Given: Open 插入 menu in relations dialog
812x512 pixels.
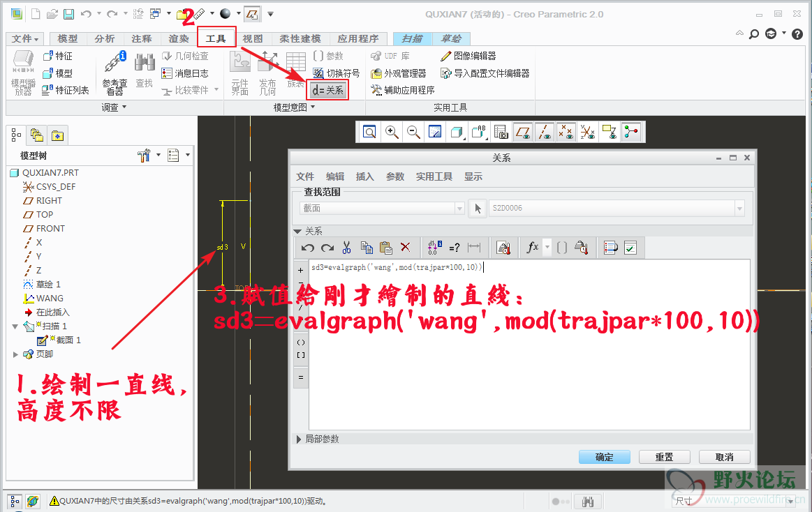Looking at the screenshot, I should 365,177.
